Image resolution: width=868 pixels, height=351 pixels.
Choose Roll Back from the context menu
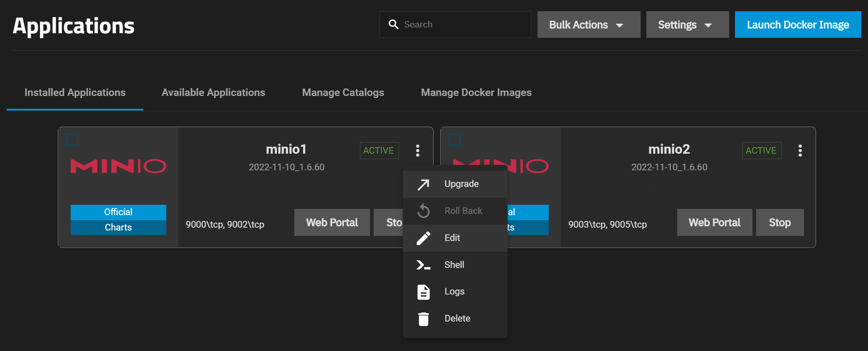coord(455,211)
